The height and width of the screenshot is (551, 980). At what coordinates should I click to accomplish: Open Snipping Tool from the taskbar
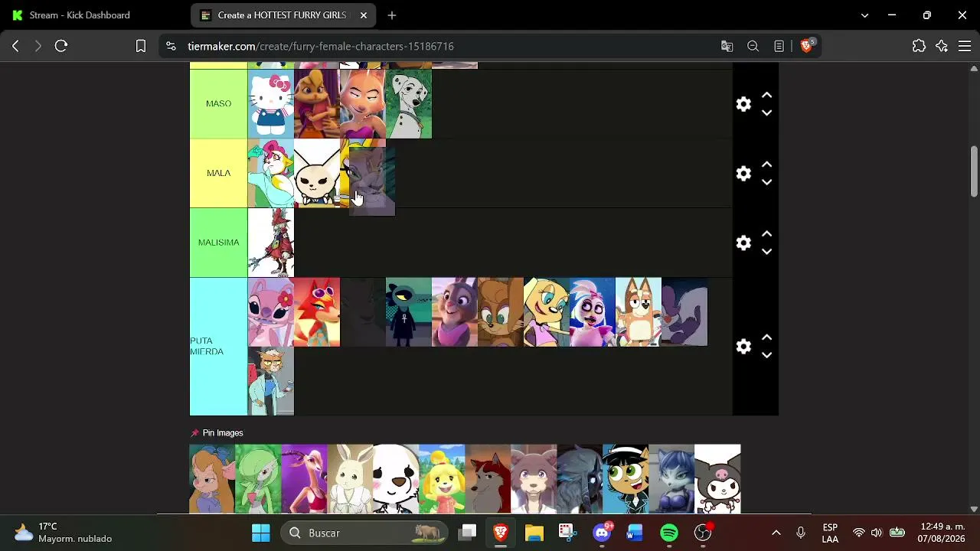tap(567, 533)
